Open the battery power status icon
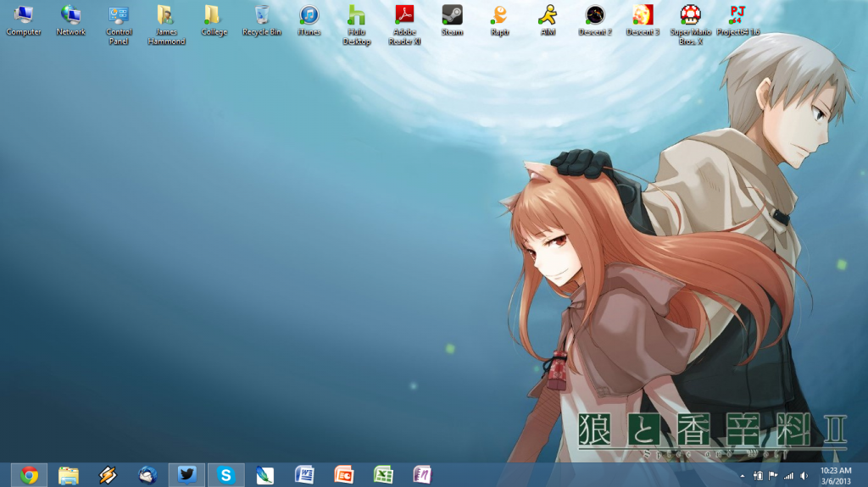Viewport: 868px width, 487px height. pos(758,476)
